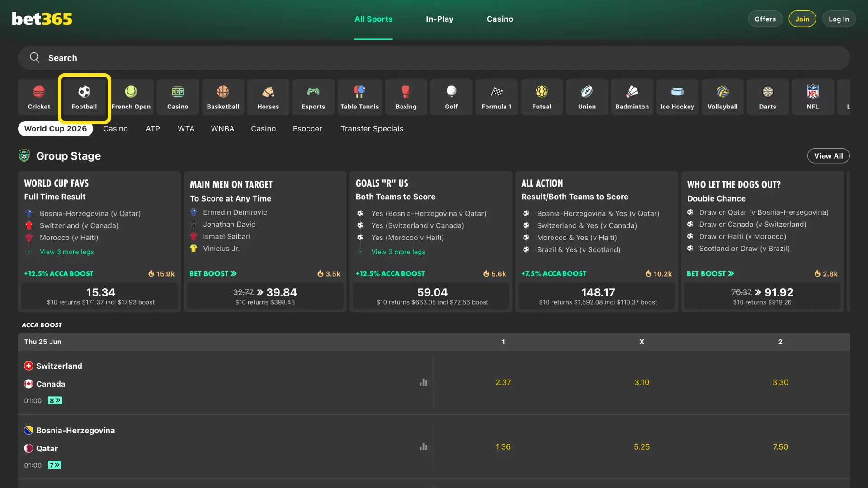The image size is (868, 488).
Task: Click the +7.5% ACCA BOOST label
Action: 554,274
